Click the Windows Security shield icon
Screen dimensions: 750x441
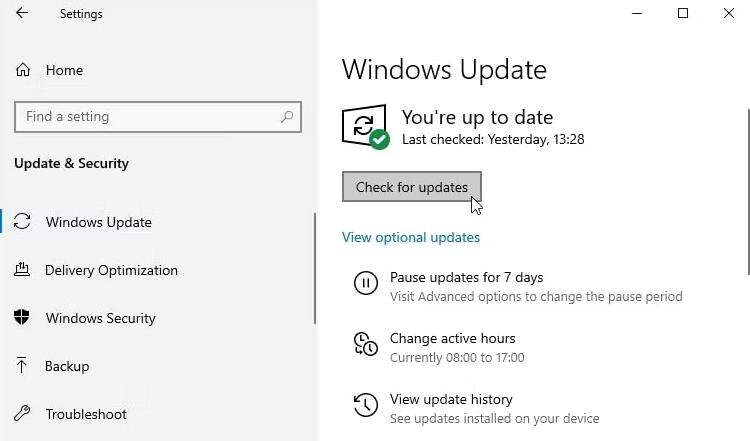tap(22, 317)
